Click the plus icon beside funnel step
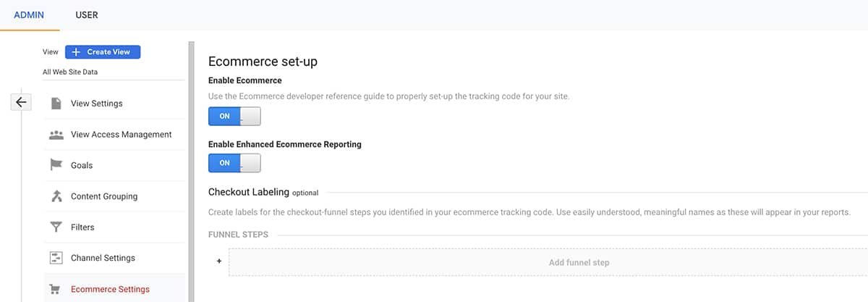 point(219,261)
